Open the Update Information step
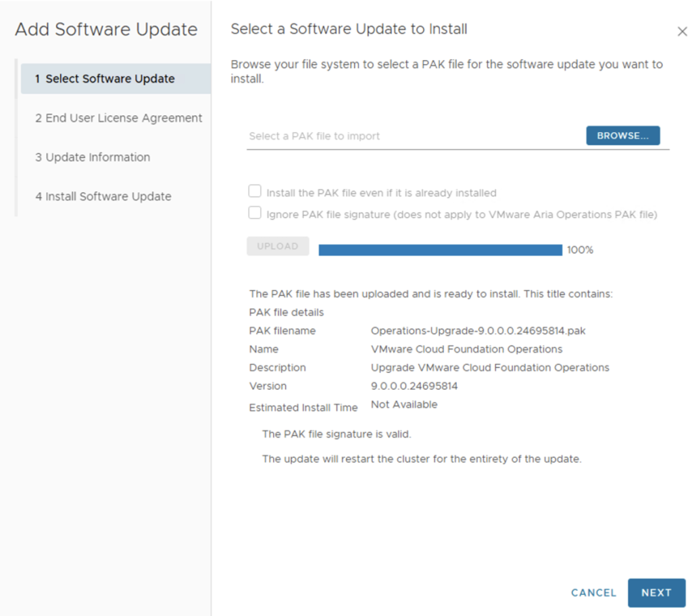 tap(93, 157)
